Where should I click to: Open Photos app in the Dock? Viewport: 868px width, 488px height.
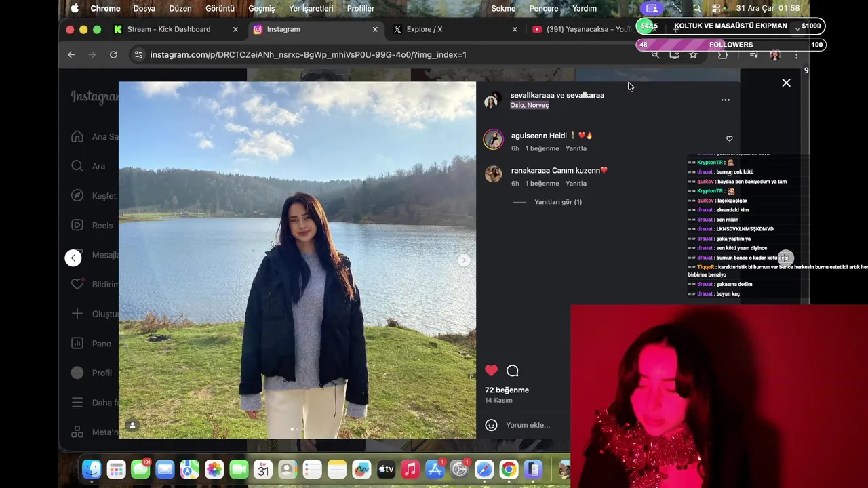214,469
